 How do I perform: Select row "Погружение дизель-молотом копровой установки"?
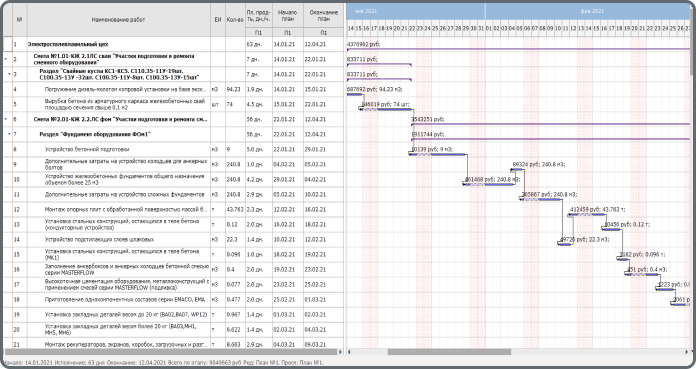click(x=173, y=89)
